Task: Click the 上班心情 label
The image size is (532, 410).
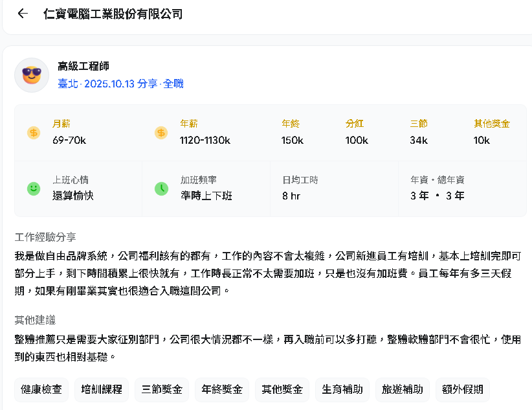Action: (x=71, y=179)
